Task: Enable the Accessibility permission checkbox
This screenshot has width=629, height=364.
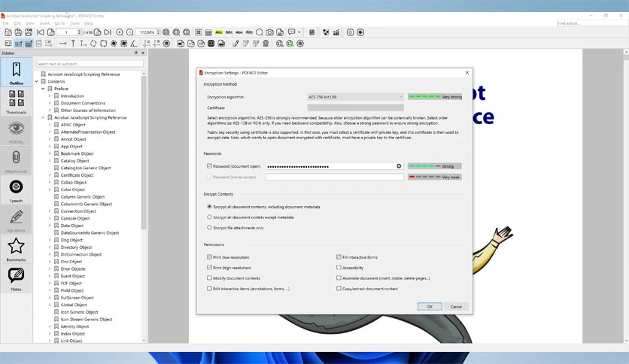Action: click(x=339, y=268)
